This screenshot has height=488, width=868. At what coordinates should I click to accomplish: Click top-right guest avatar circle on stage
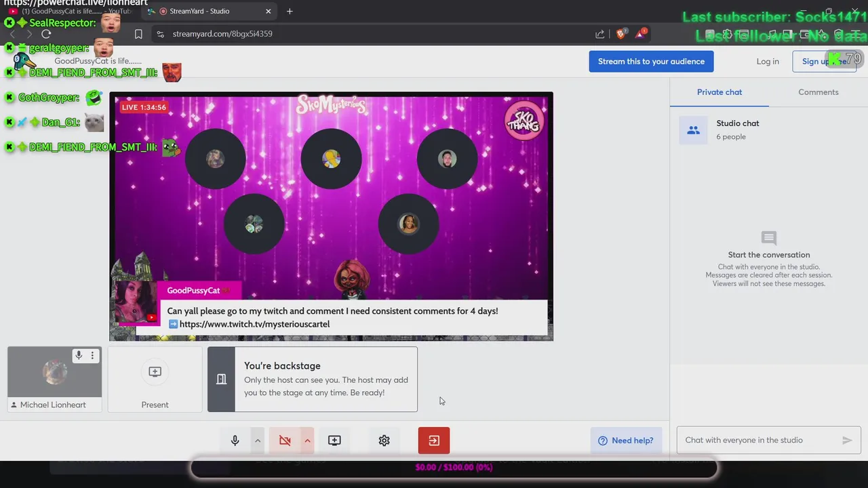447,159
